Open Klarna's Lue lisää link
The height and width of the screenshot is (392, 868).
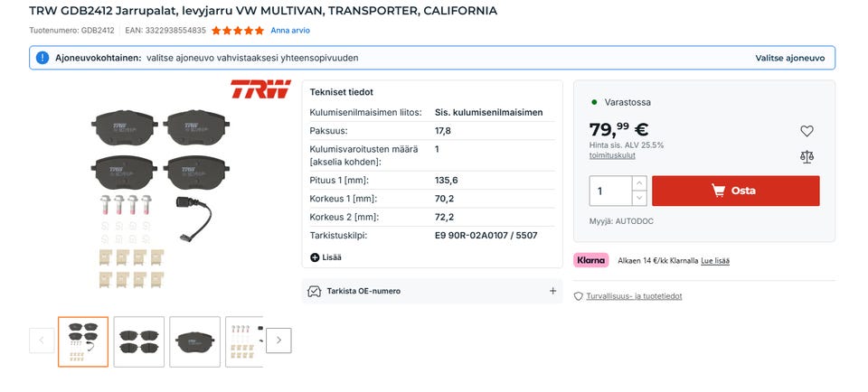[715, 260]
